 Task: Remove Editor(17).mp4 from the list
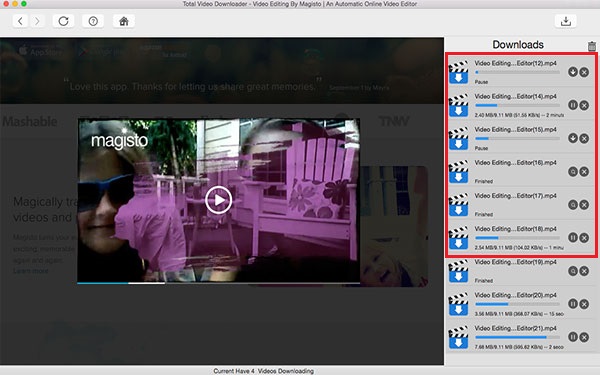pyautogui.click(x=584, y=205)
